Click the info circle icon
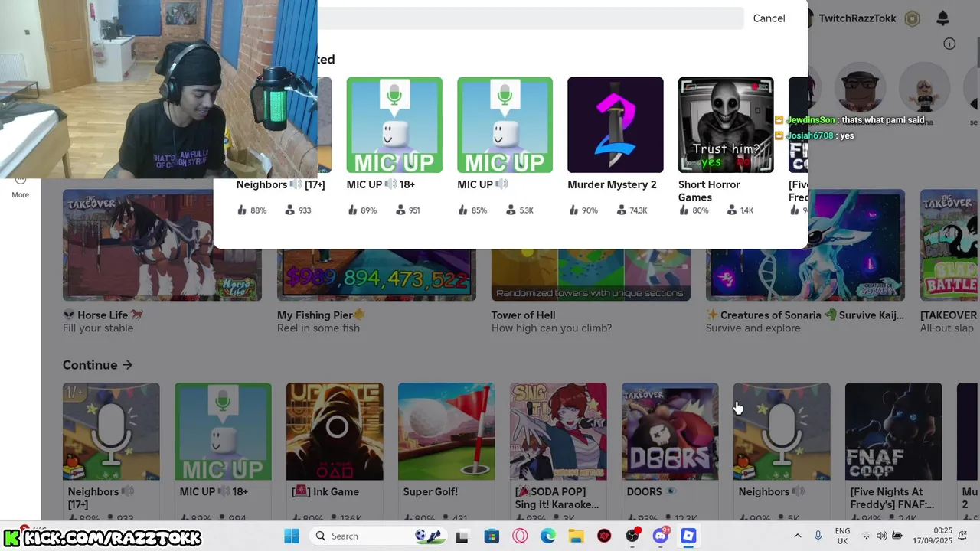980x551 pixels. tap(949, 44)
